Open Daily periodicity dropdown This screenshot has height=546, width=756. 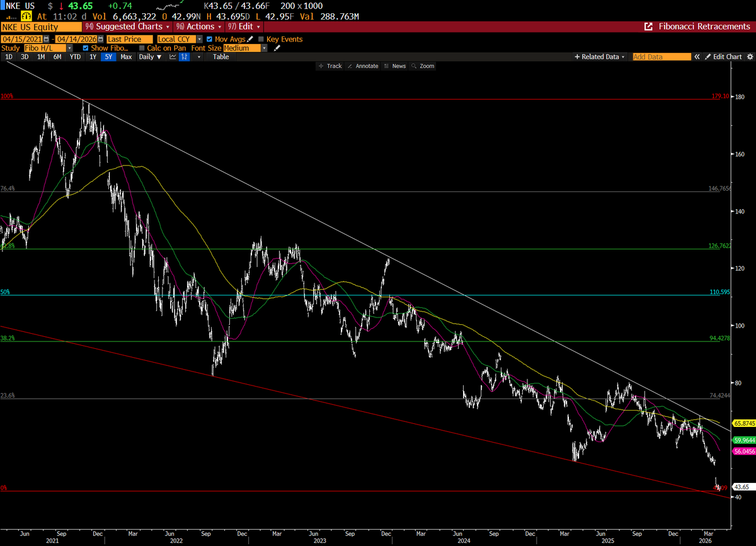coord(150,57)
